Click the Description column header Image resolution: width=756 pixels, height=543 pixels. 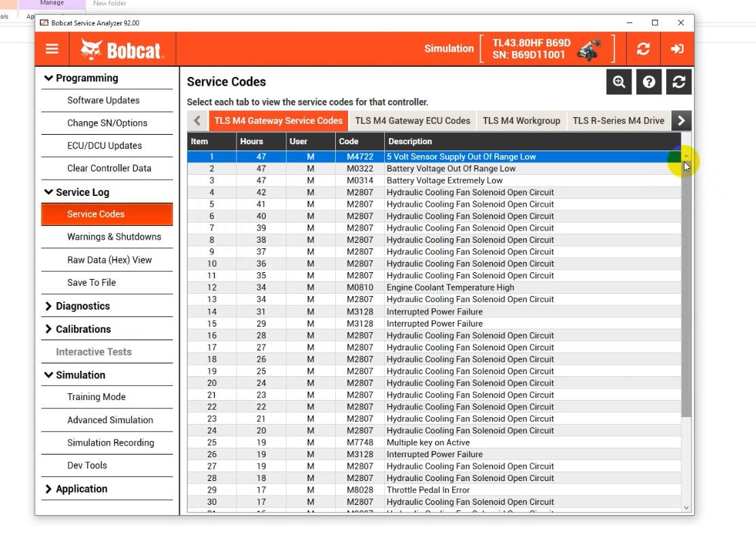click(533, 142)
